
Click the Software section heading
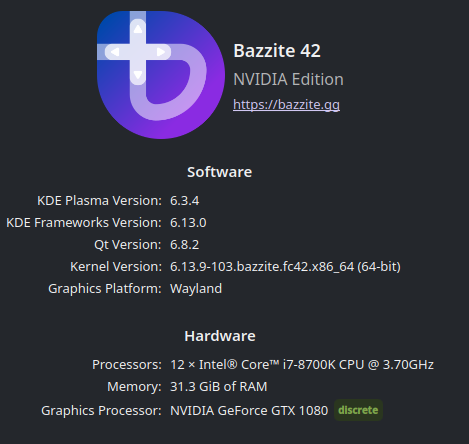pyautogui.click(x=220, y=172)
